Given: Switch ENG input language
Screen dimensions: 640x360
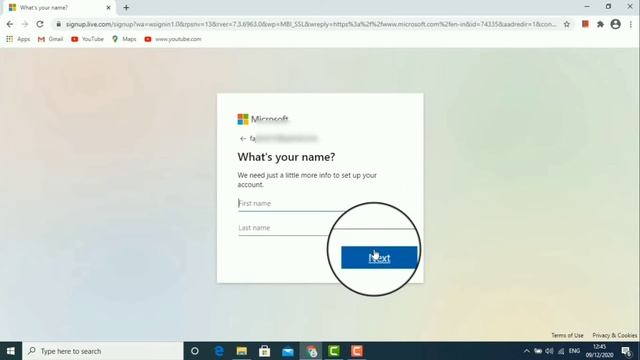Looking at the screenshot, I should pos(574,351).
